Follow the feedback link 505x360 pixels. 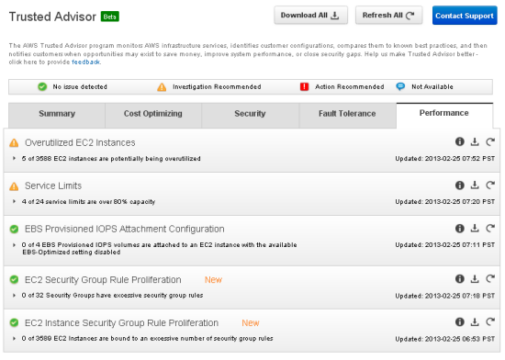[x=86, y=62]
